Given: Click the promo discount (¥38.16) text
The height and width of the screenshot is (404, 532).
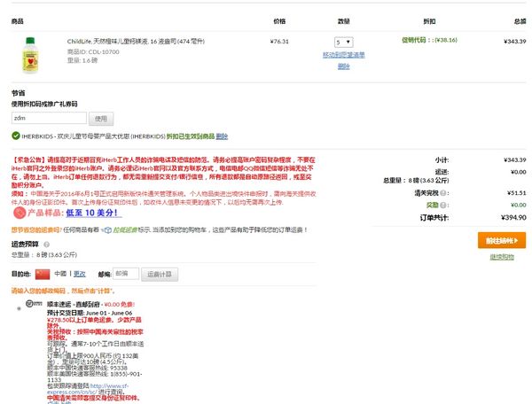Looking at the screenshot, I should click(x=446, y=40).
